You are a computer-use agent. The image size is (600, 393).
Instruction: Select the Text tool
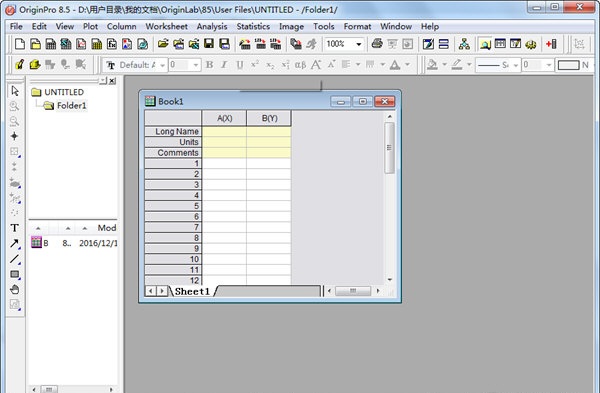click(15, 228)
